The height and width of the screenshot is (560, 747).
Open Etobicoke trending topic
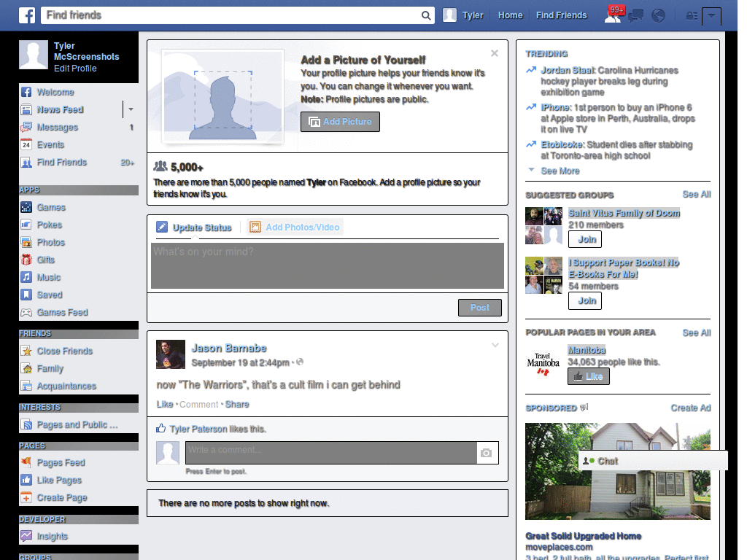click(x=562, y=145)
